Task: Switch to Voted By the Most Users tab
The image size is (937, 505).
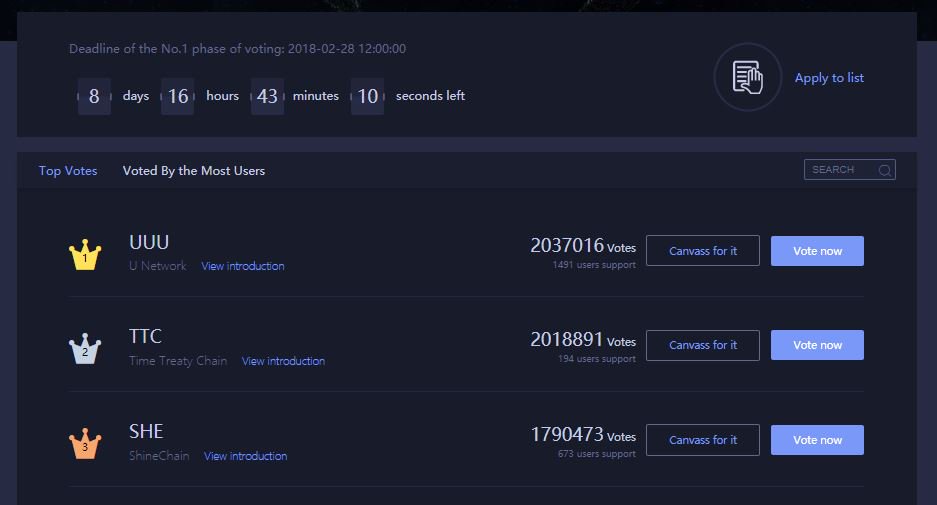Action: point(194,171)
